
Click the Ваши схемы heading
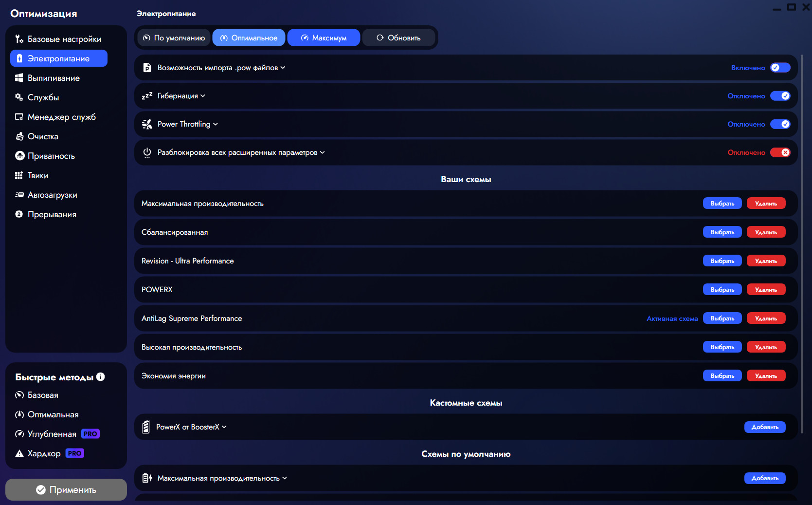tap(466, 179)
